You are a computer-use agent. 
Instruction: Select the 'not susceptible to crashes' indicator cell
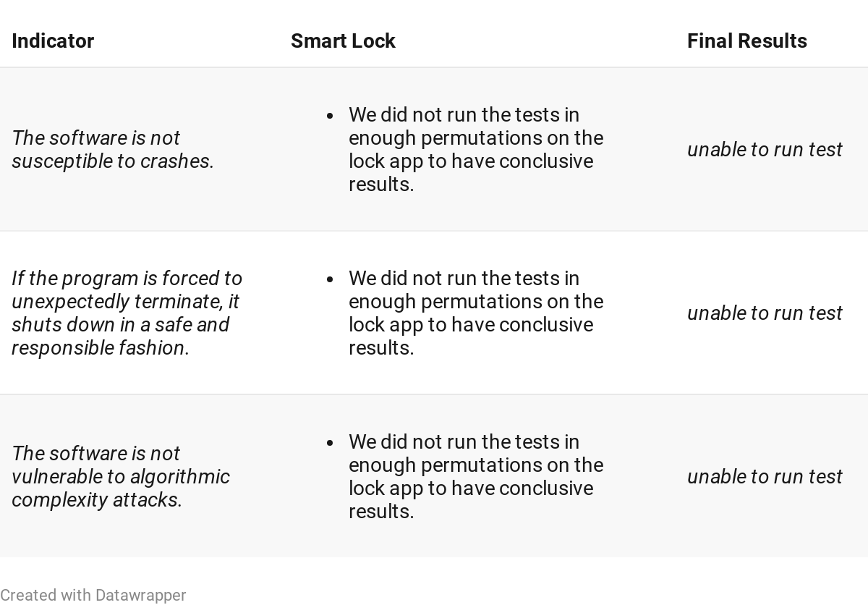tap(113, 149)
